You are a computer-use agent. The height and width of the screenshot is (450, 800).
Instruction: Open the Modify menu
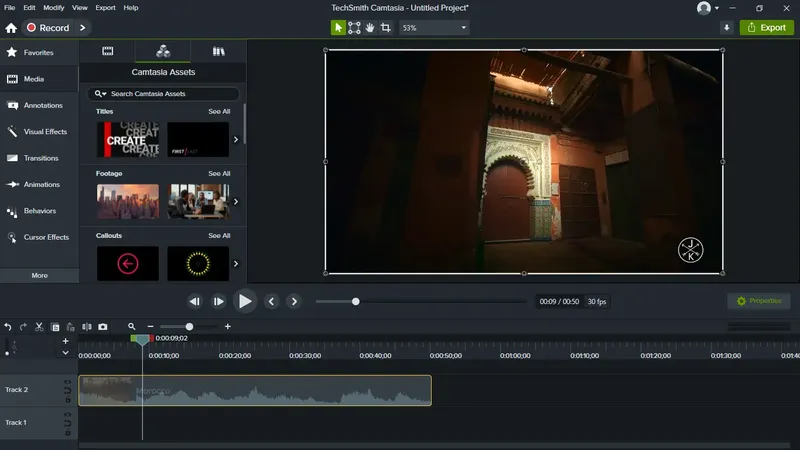tap(54, 7)
